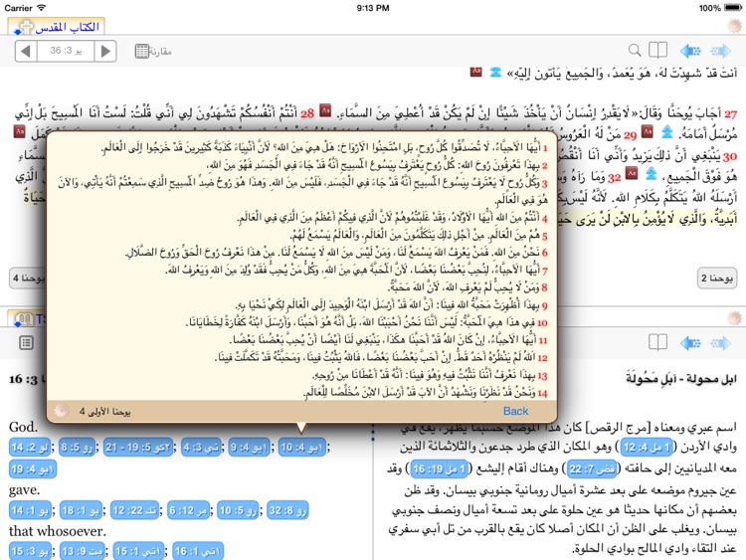The width and height of the screenshot is (746, 560).
Task: Open the الكتاب المقدس tab
Action: (x=56, y=27)
